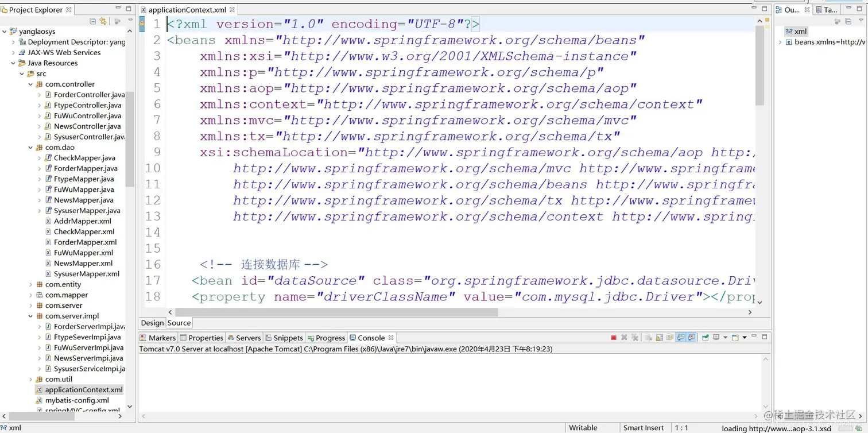This screenshot has width=868, height=433.
Task: Open the Open Console dropdown arrow
Action: (x=745, y=338)
